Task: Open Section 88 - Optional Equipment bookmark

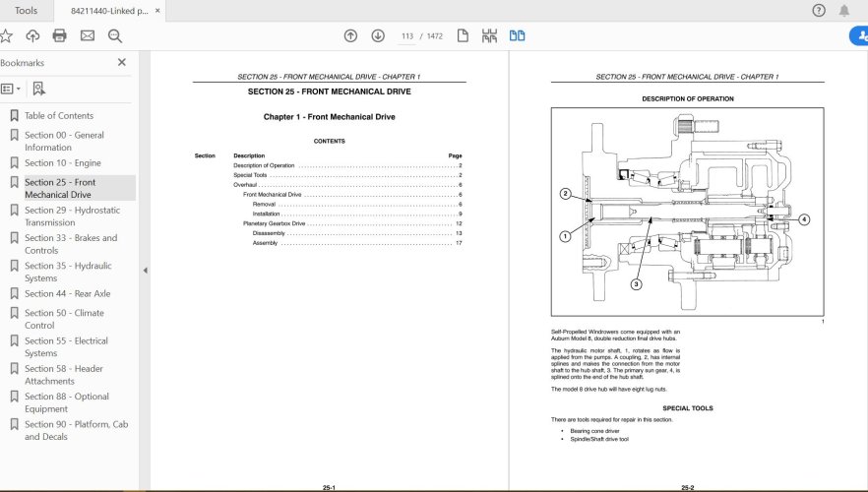Action: click(x=67, y=402)
